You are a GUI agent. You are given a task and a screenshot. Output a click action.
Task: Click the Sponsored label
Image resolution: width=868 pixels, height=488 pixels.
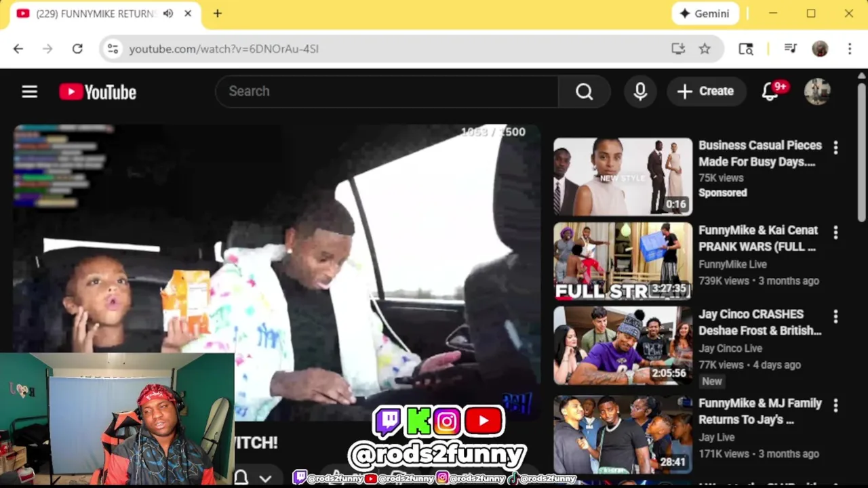coord(723,192)
